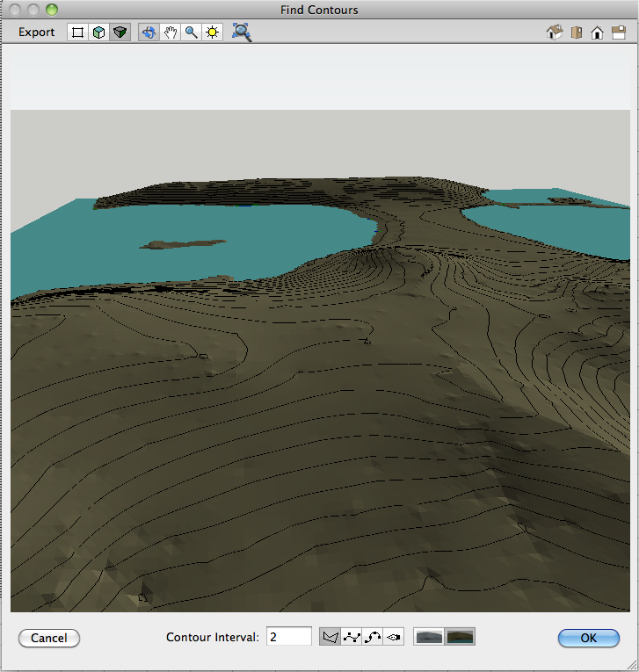The height and width of the screenshot is (672, 639).
Task: Select the polygon contour style toggle
Action: tap(330, 637)
